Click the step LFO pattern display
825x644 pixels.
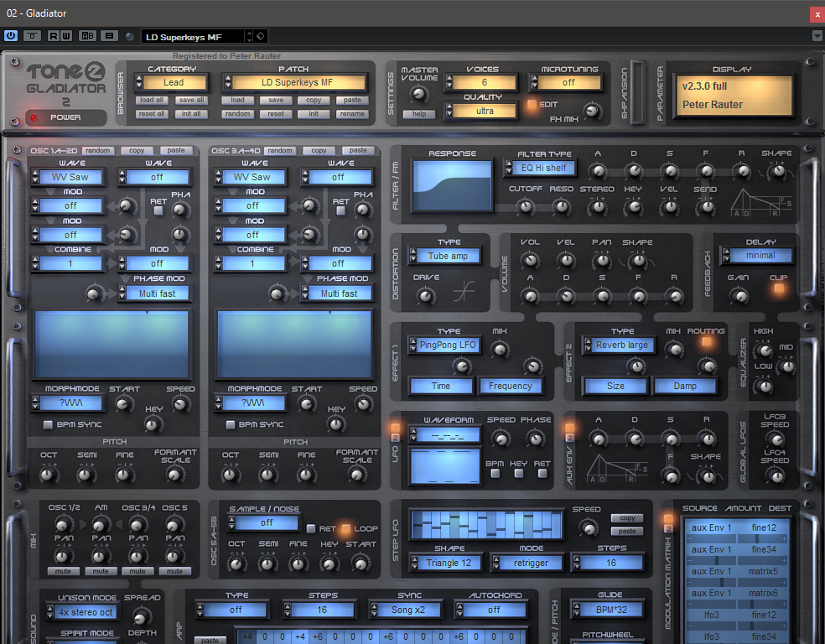(x=486, y=525)
